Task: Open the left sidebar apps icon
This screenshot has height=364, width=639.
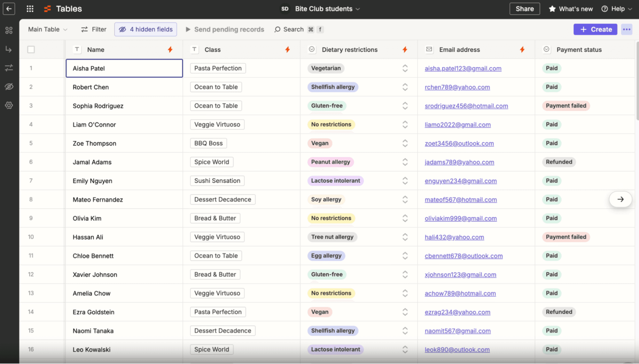Action: tap(9, 30)
